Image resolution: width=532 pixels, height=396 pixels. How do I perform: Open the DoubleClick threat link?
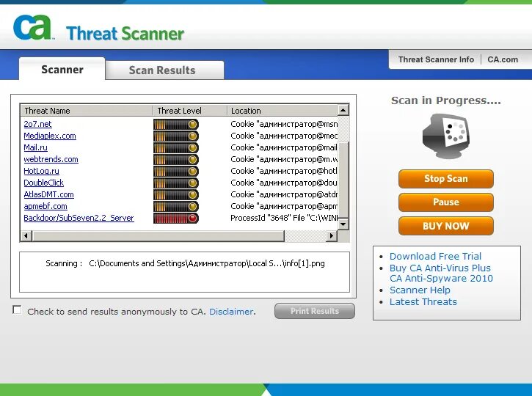44,183
